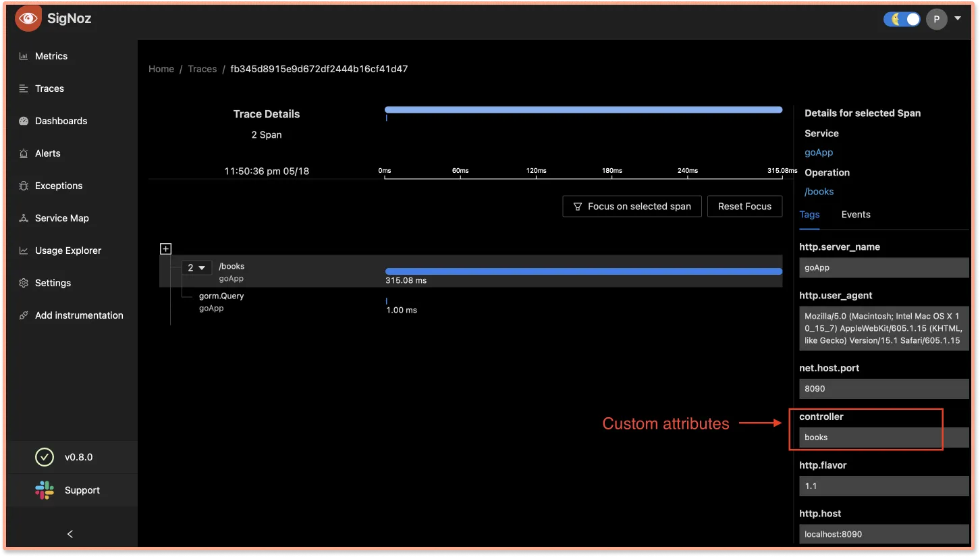
Task: Click the Dashboards palette icon
Action: (24, 121)
